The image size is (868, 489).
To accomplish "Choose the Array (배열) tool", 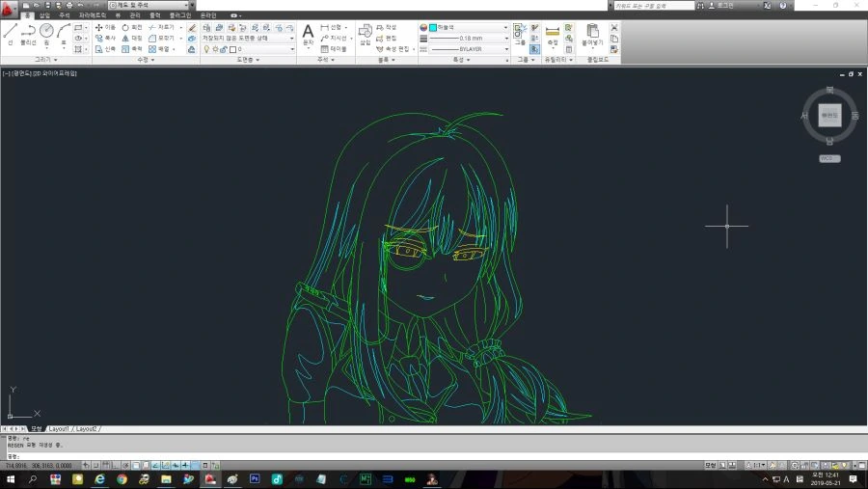I will pos(161,49).
